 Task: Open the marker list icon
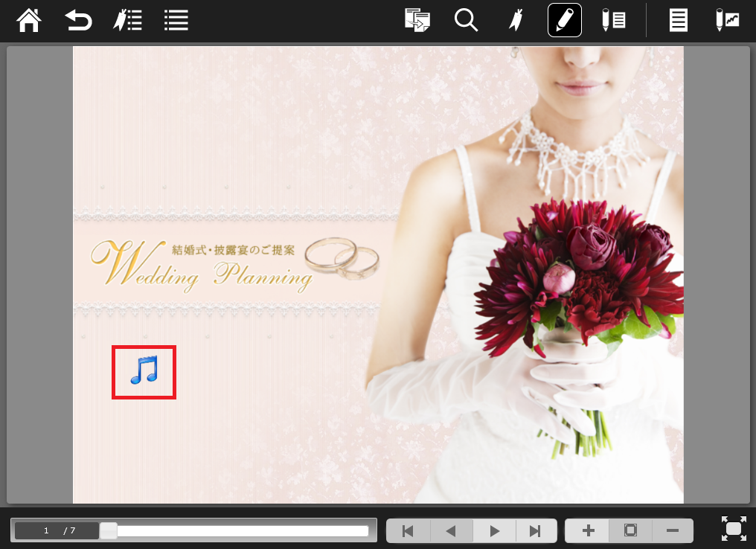127,20
